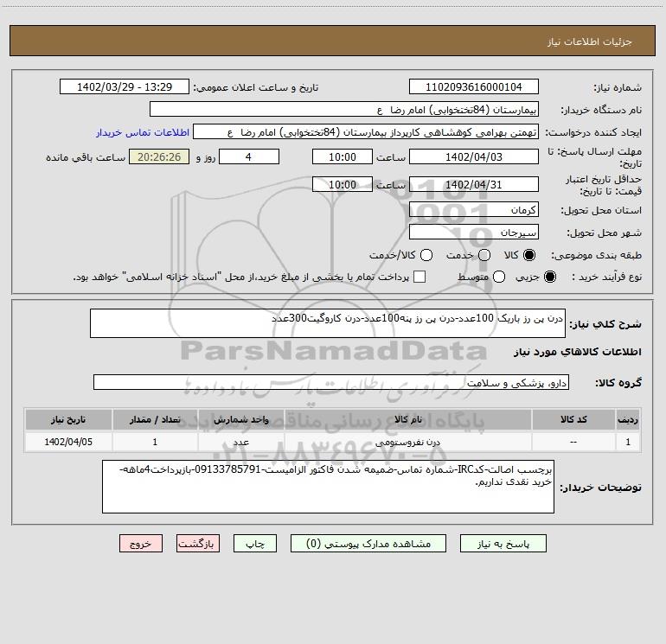Viewport: 666px width, 644px height.
Task: Click the remaining time field 20:26:26
Action: [159, 156]
